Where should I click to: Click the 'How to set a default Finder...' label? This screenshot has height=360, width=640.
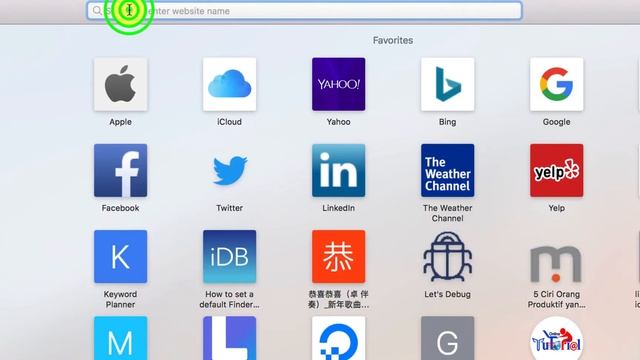(229, 299)
